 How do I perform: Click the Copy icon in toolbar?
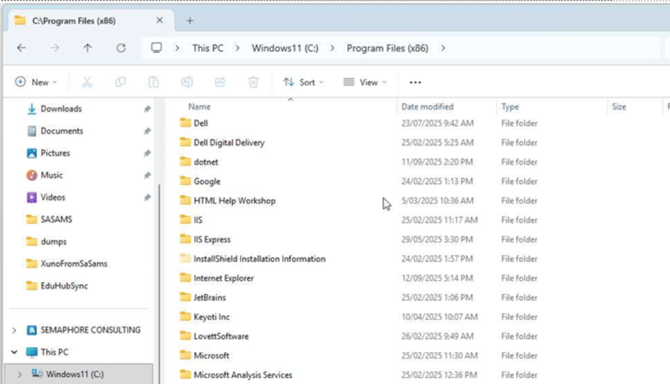pos(120,82)
